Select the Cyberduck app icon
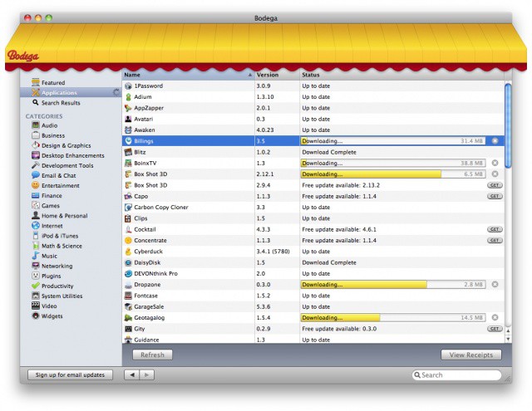 point(128,251)
